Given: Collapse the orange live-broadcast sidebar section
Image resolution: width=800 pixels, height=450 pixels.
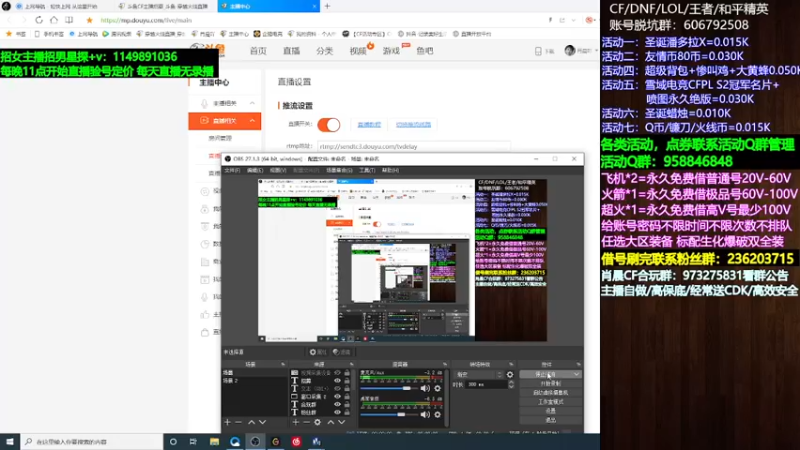Looking at the screenshot, I should point(252,121).
